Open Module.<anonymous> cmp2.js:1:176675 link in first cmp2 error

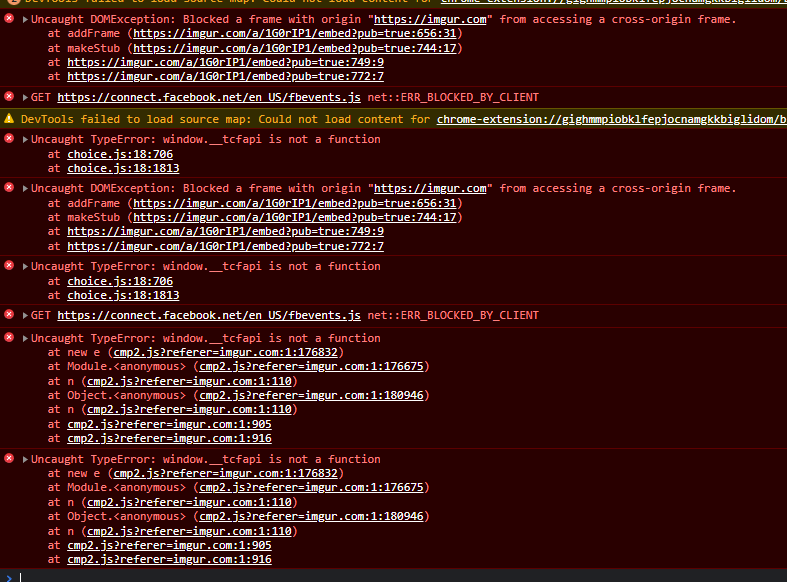pos(311,366)
